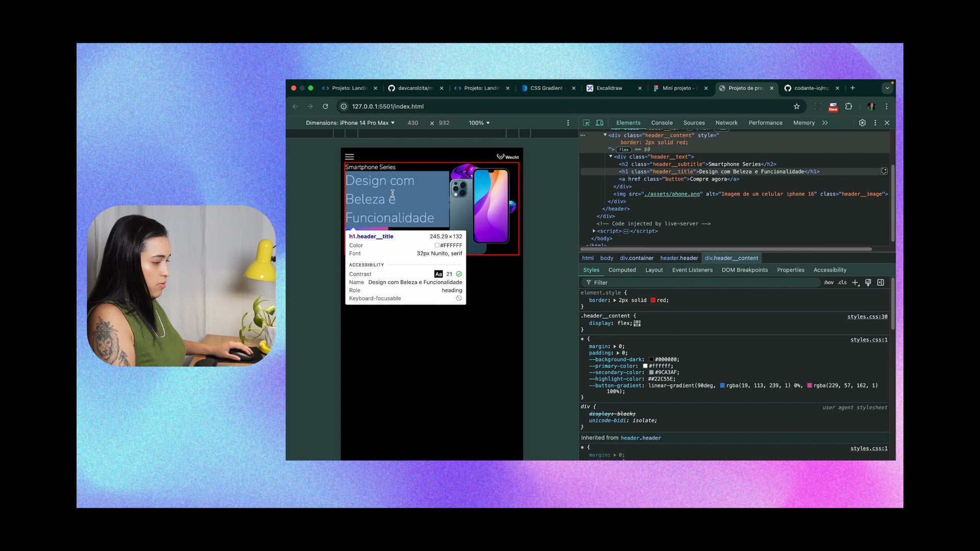Screen dimensions: 980x551
Task: Click the rendering emulations paintbrush icon
Action: click(868, 283)
